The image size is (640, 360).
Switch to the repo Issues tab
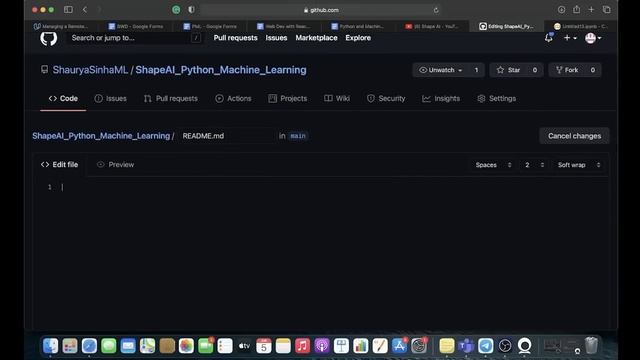(x=110, y=98)
